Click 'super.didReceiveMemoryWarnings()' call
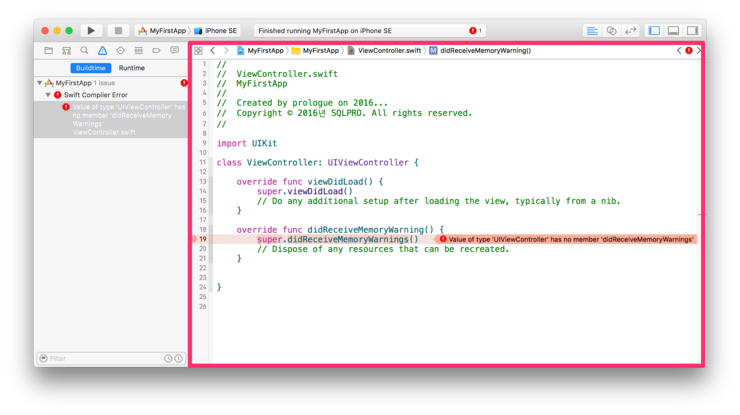This screenshot has width=740, height=415. click(337, 239)
